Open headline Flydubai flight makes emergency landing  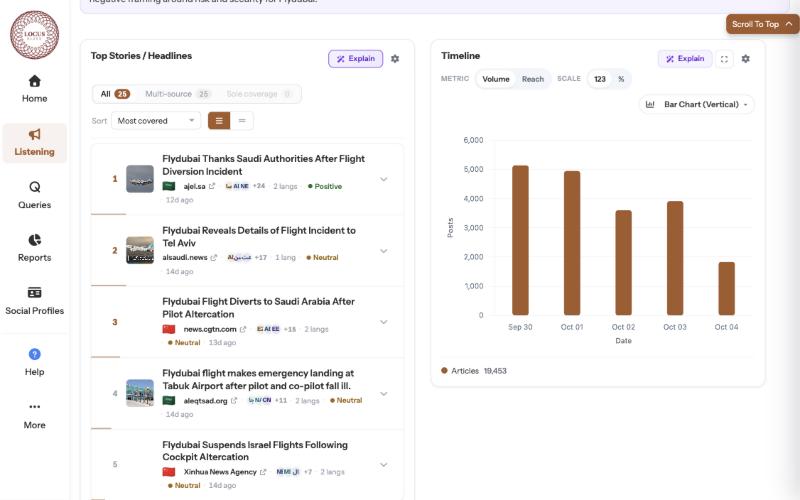258,379
